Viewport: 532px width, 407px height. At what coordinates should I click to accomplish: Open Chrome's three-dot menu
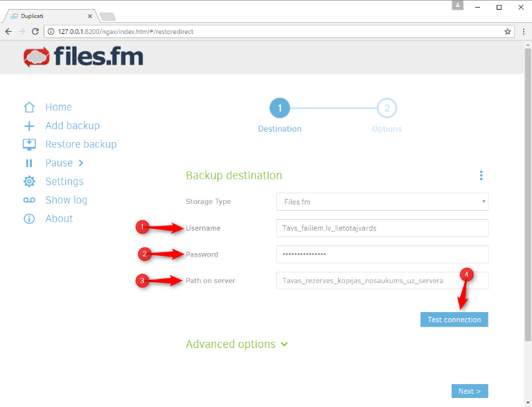(x=524, y=32)
